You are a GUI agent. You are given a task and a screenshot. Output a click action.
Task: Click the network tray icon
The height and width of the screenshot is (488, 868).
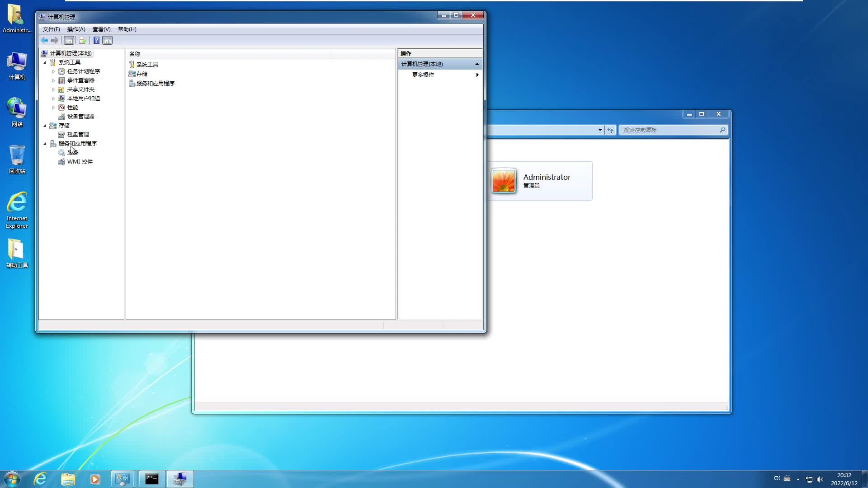(x=809, y=479)
